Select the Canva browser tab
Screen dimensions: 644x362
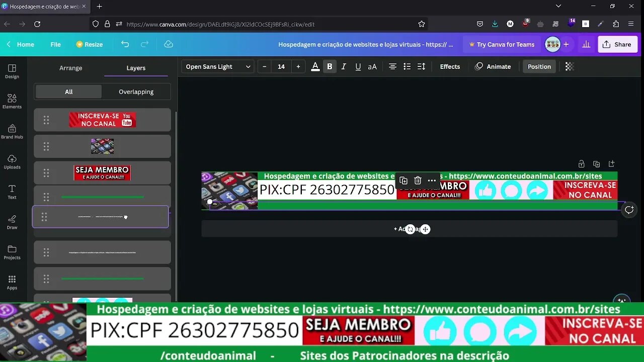pyautogui.click(x=44, y=7)
